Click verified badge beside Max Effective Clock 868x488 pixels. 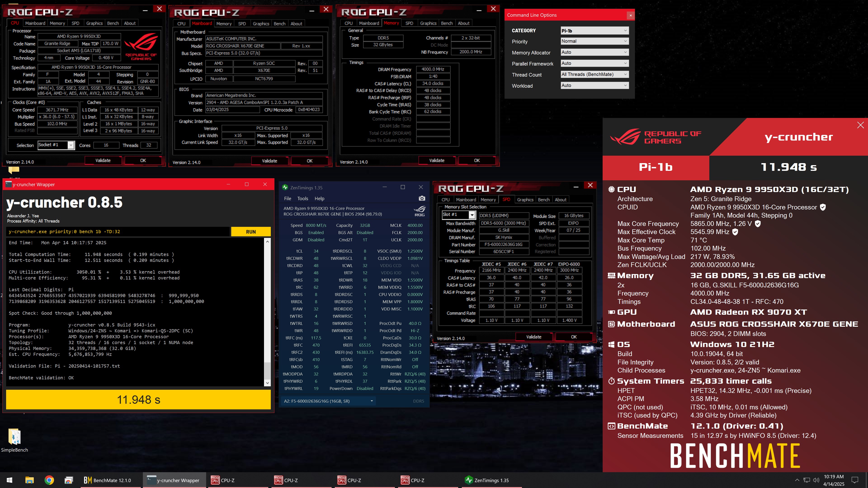click(x=735, y=232)
